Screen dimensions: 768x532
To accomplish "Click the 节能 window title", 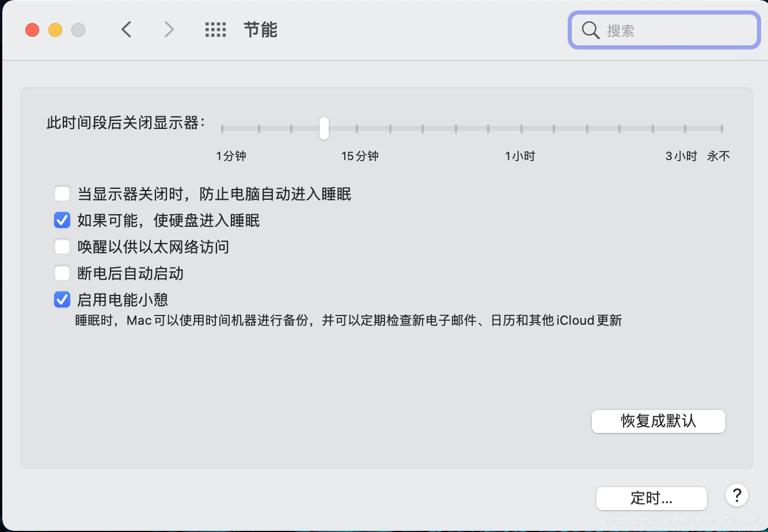I will (261, 30).
